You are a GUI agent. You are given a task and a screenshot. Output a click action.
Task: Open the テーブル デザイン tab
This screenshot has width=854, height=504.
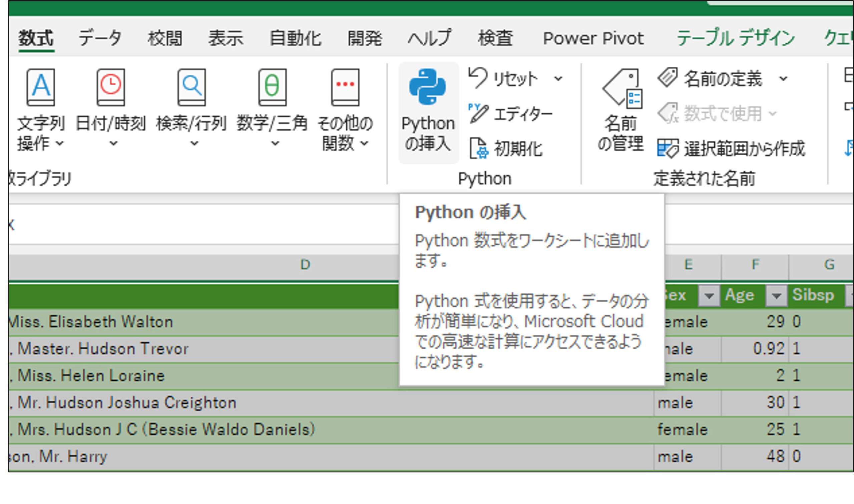pos(735,38)
